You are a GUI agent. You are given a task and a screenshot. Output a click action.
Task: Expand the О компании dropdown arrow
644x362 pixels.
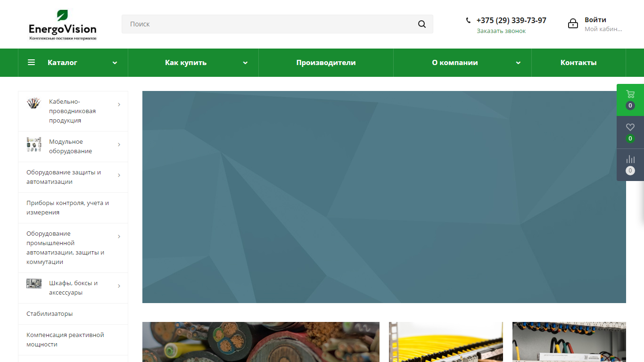click(518, 63)
